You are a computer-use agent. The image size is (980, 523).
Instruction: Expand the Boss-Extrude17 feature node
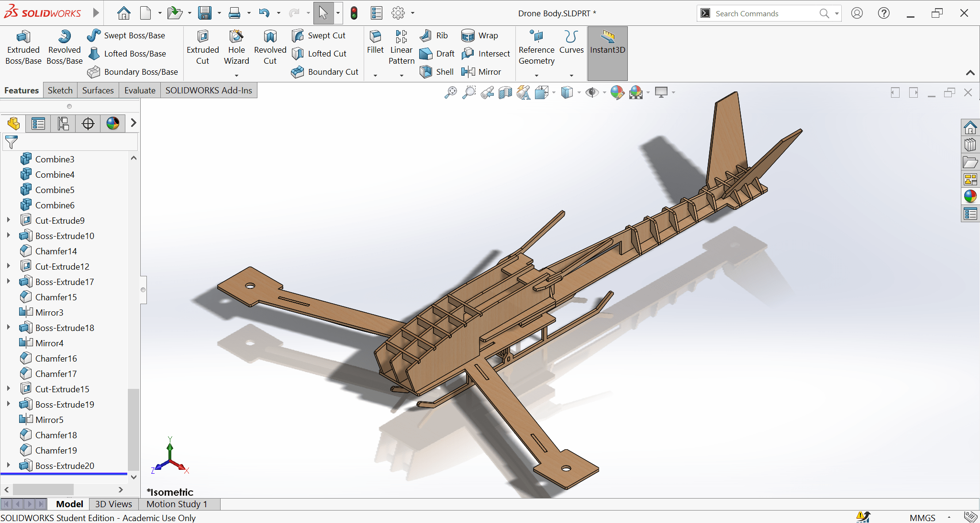coord(9,282)
